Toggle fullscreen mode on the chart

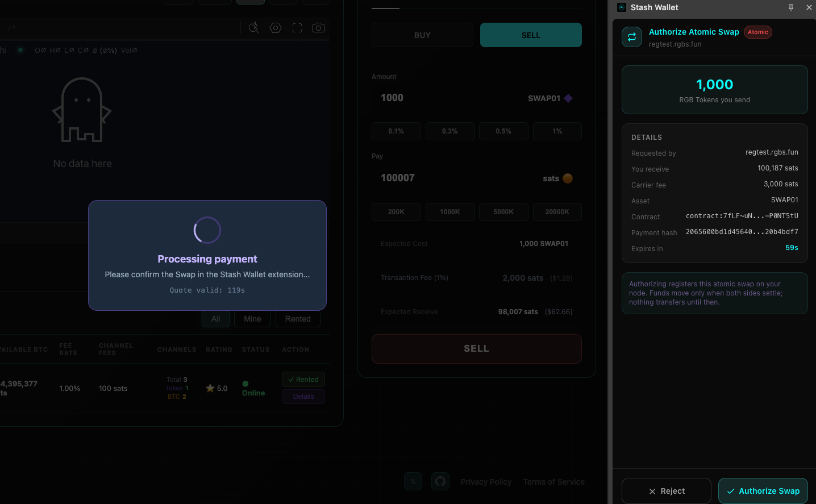297,28
